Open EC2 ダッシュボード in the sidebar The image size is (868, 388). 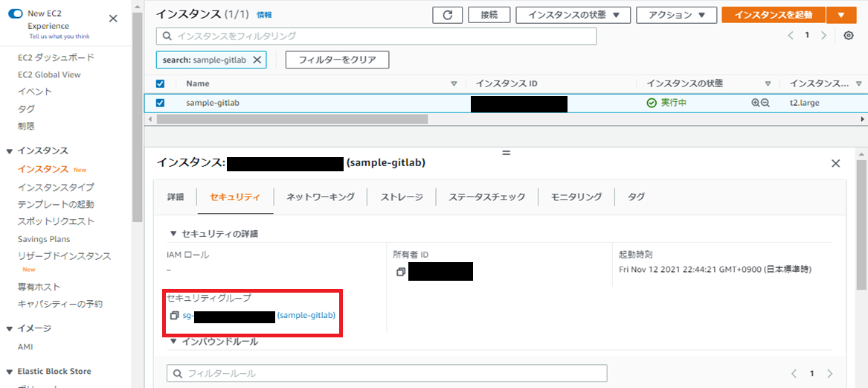coord(55,57)
